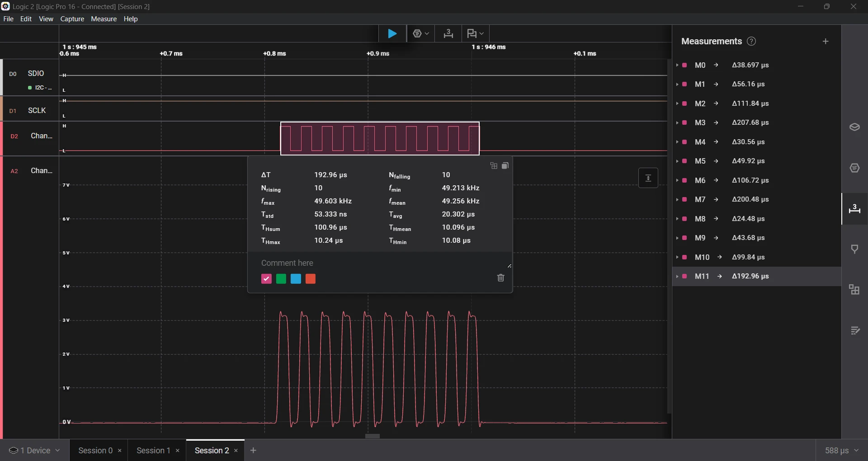The image size is (868, 461).
Task: Open the Extensions sidebar panel
Action: 854,290
